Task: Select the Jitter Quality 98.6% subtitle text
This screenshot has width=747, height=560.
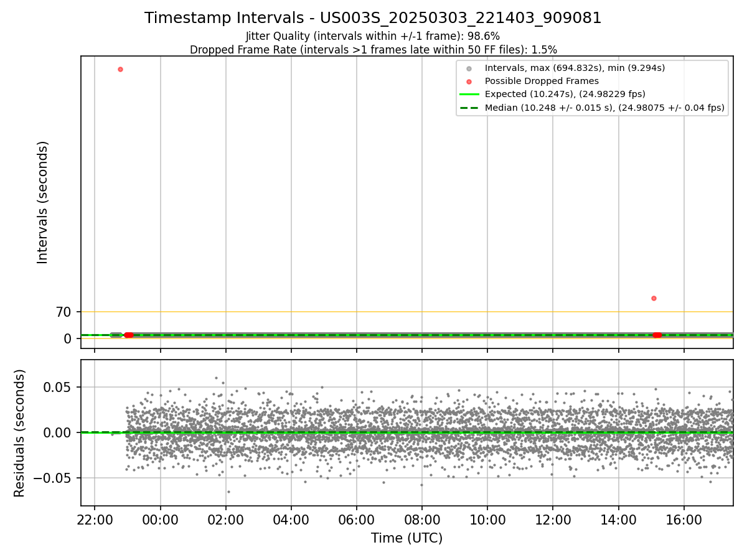Action: pos(373,37)
